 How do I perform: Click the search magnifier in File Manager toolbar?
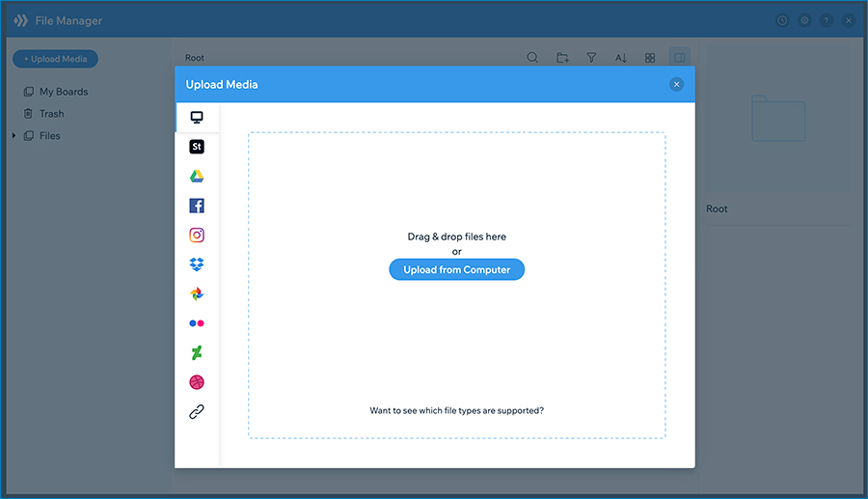point(532,58)
